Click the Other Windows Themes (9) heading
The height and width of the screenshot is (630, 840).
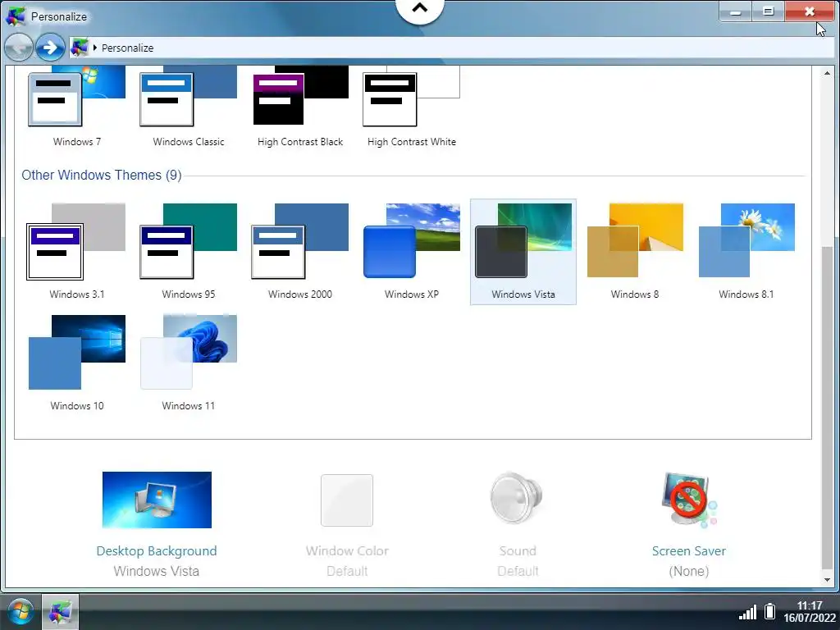(x=101, y=176)
